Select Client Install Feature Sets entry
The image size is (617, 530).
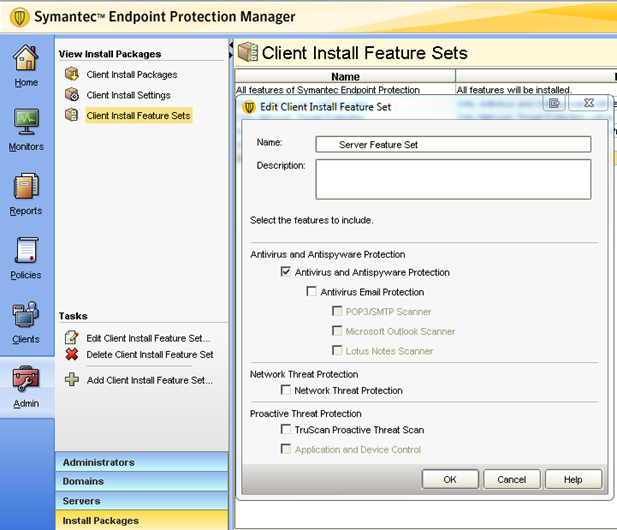tap(139, 115)
